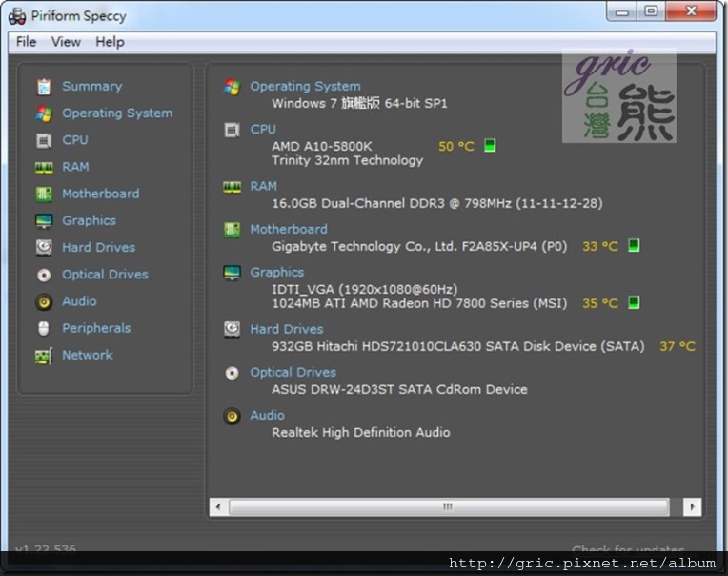
Task: Click Gigabyte Technology F2A85X-UP4 text
Action: (419, 246)
